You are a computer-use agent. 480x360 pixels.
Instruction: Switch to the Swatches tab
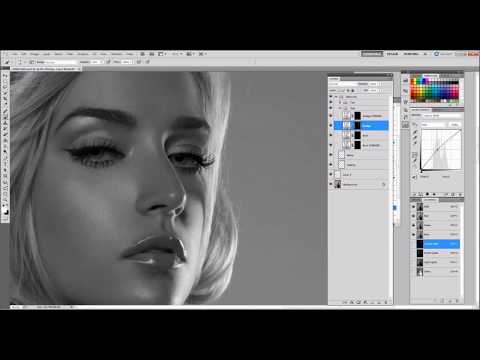pos(430,76)
